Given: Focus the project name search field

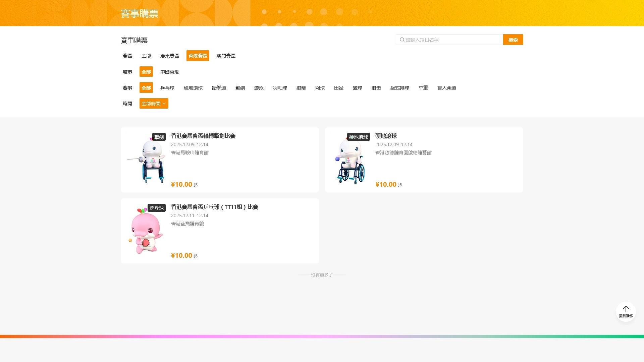Looking at the screenshot, I should click(x=453, y=40).
